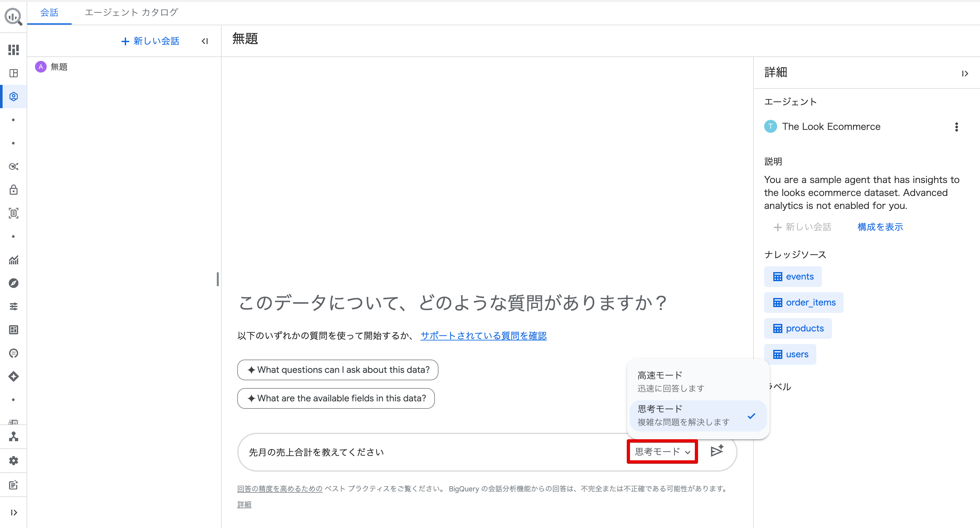The width and height of the screenshot is (980, 528).
Task: Open the Explorer compass icon in the sidebar
Action: pyautogui.click(x=13, y=283)
